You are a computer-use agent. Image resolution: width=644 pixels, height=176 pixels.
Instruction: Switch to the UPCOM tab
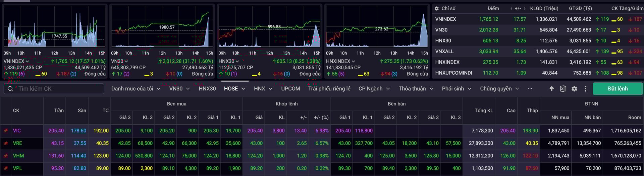pos(290,89)
